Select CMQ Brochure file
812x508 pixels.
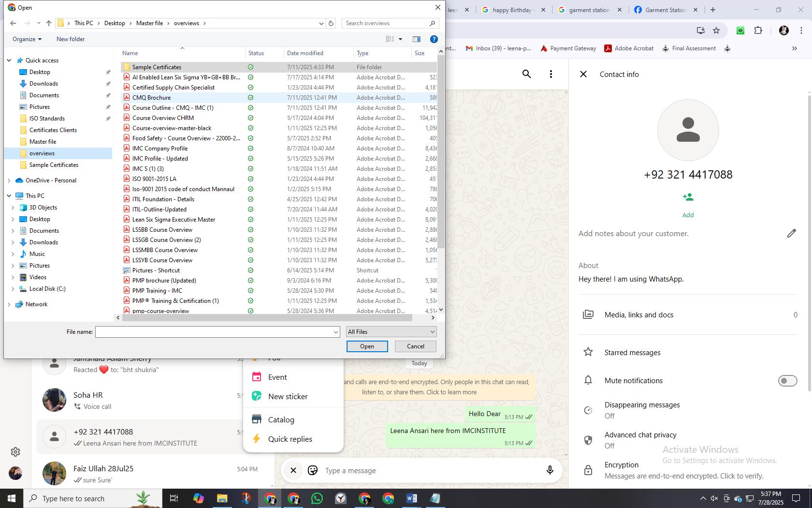[278, 98]
